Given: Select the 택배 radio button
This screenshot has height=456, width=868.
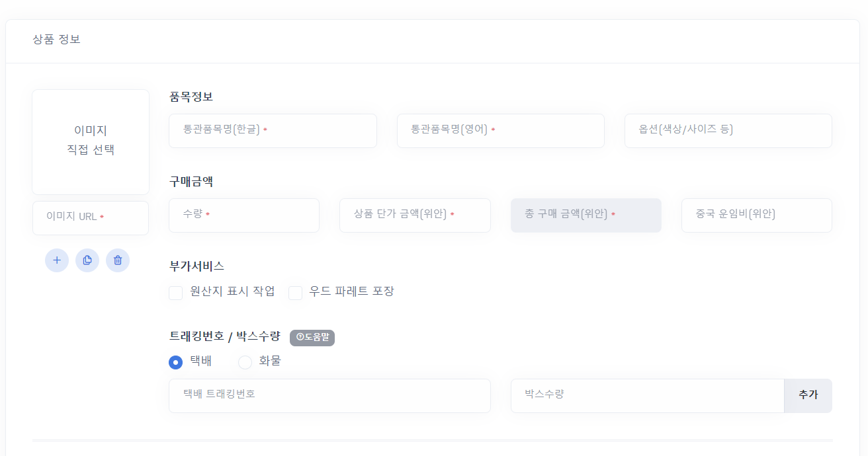Looking at the screenshot, I should (x=176, y=362).
